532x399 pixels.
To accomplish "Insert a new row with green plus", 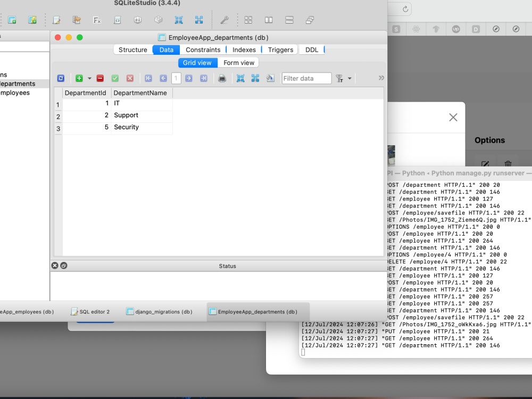I will [79, 78].
